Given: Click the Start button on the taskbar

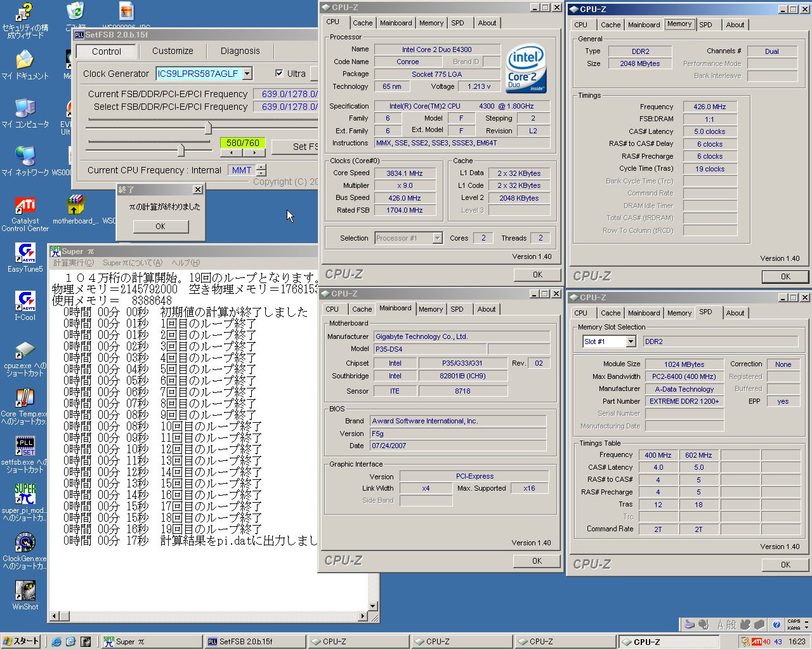Looking at the screenshot, I should 21,641.
